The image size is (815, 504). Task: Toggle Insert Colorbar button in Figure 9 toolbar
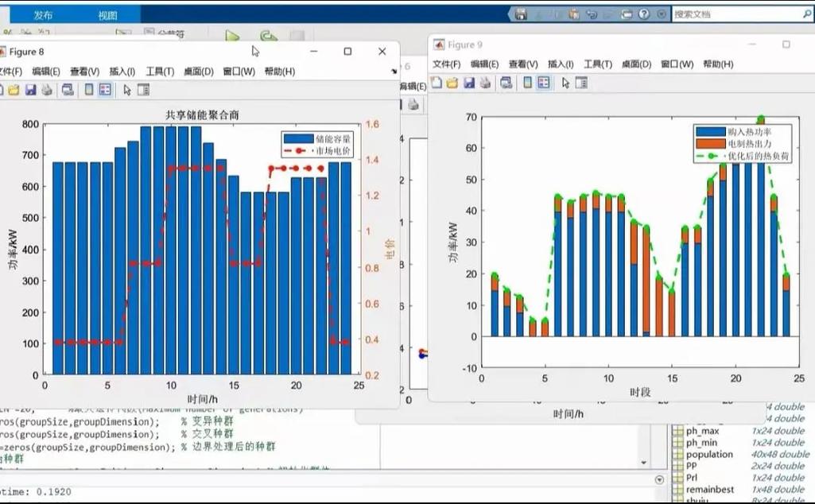click(x=526, y=83)
